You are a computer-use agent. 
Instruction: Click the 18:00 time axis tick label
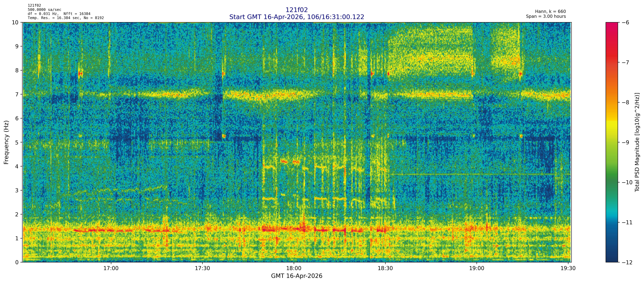pyautogui.click(x=294, y=268)
